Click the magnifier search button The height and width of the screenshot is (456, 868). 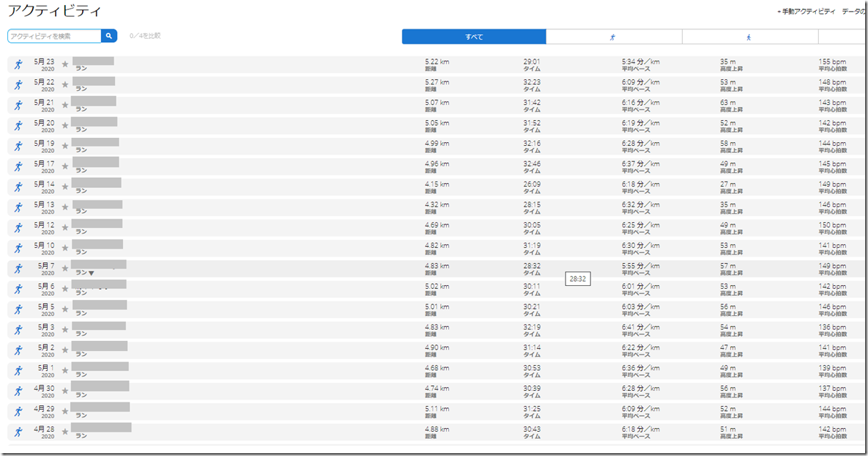pos(109,36)
